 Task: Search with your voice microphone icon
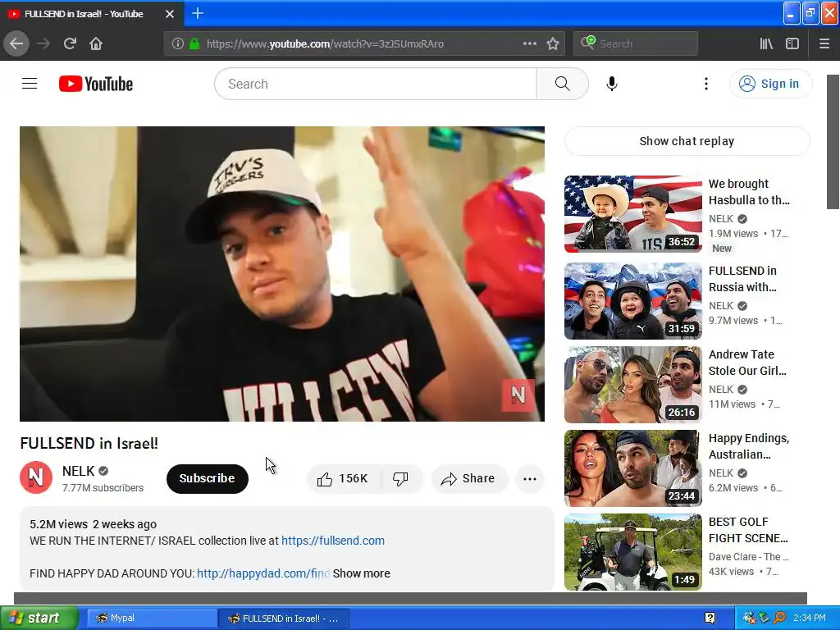pyautogui.click(x=612, y=84)
